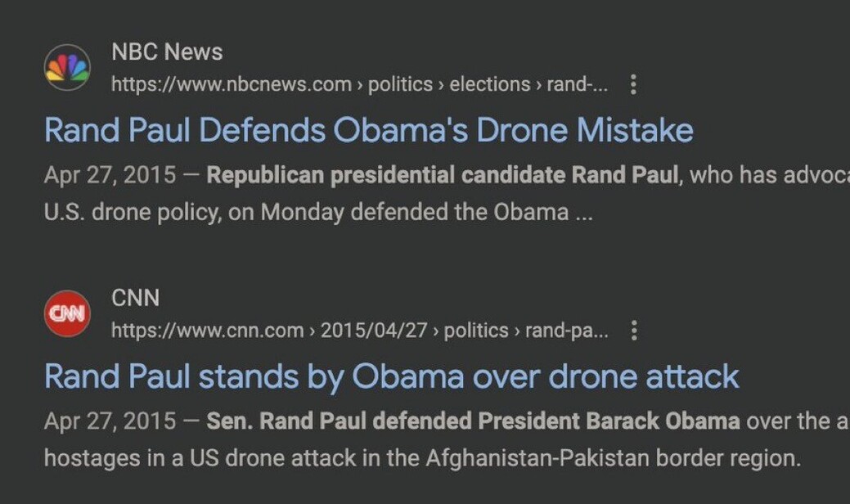
Task: Select "2015/04/27" breadcrumb in CNN URL
Action: 374,331
